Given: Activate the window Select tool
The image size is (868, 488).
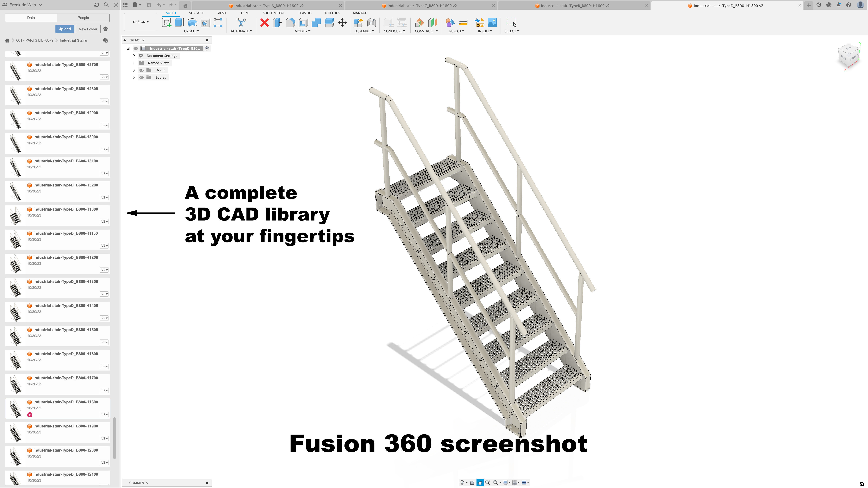Looking at the screenshot, I should (511, 23).
